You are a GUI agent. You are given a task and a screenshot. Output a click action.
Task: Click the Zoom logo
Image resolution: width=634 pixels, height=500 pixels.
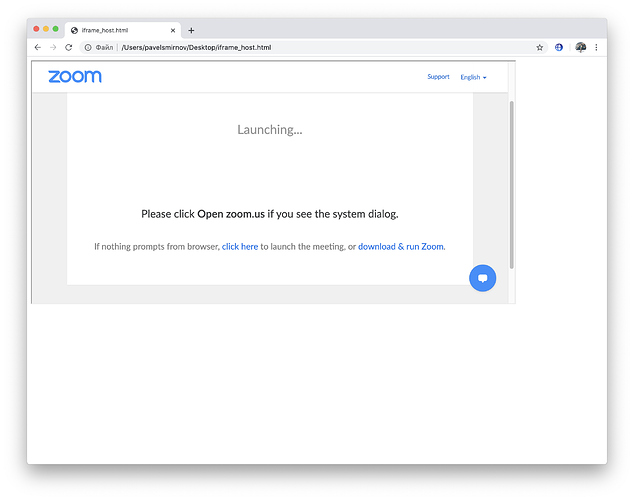75,76
